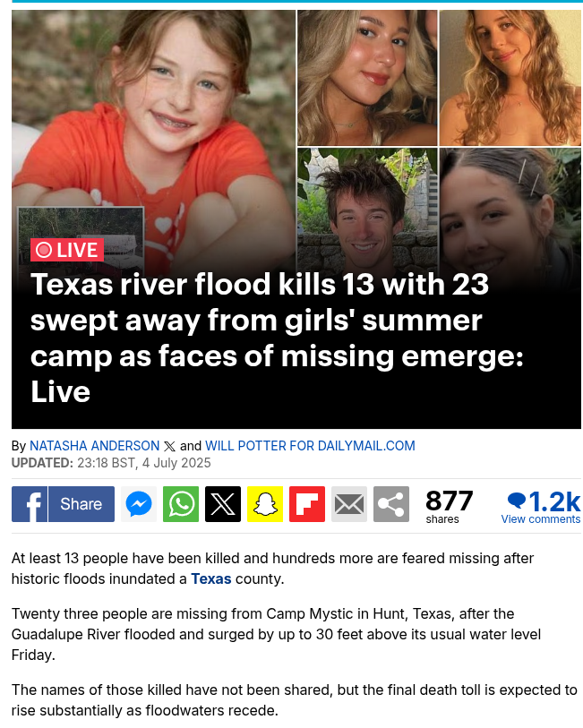The height and width of the screenshot is (728, 583).
Task: Open the generic grey share icon
Action: point(391,504)
